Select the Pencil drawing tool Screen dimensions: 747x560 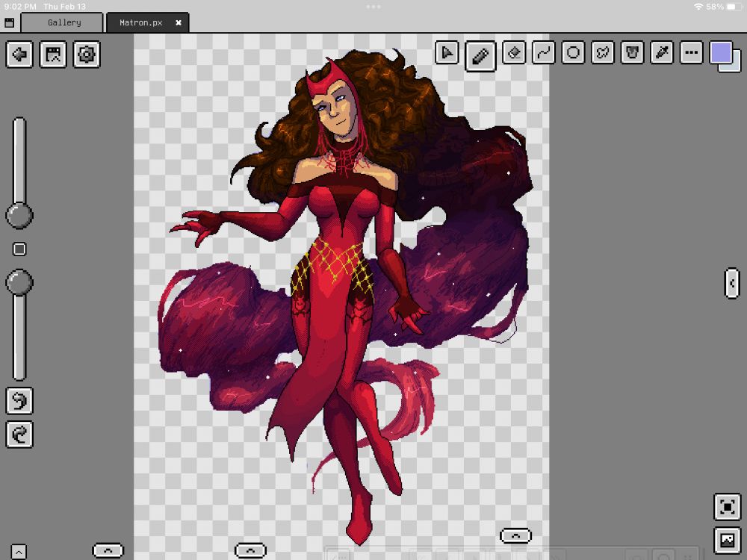480,56
